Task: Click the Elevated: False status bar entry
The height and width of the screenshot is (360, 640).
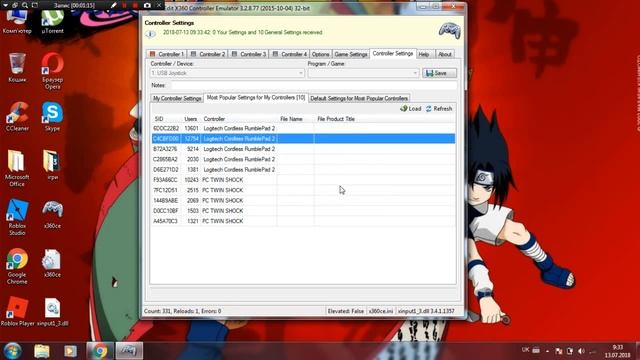Action: pos(346,311)
